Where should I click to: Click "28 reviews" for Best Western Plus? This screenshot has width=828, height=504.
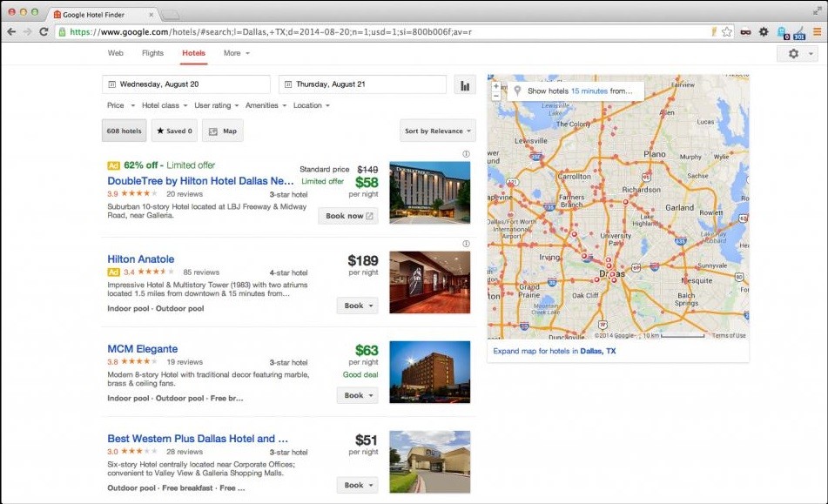point(185,452)
